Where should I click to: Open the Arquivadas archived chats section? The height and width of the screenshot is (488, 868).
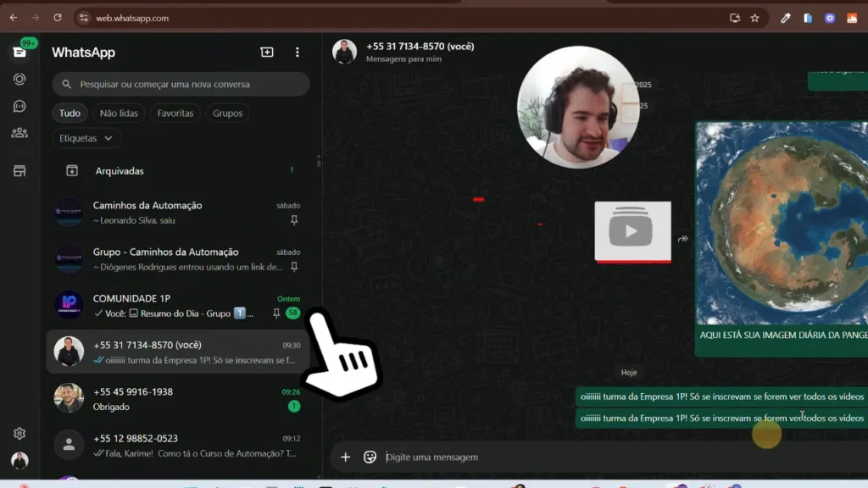pyautogui.click(x=120, y=171)
